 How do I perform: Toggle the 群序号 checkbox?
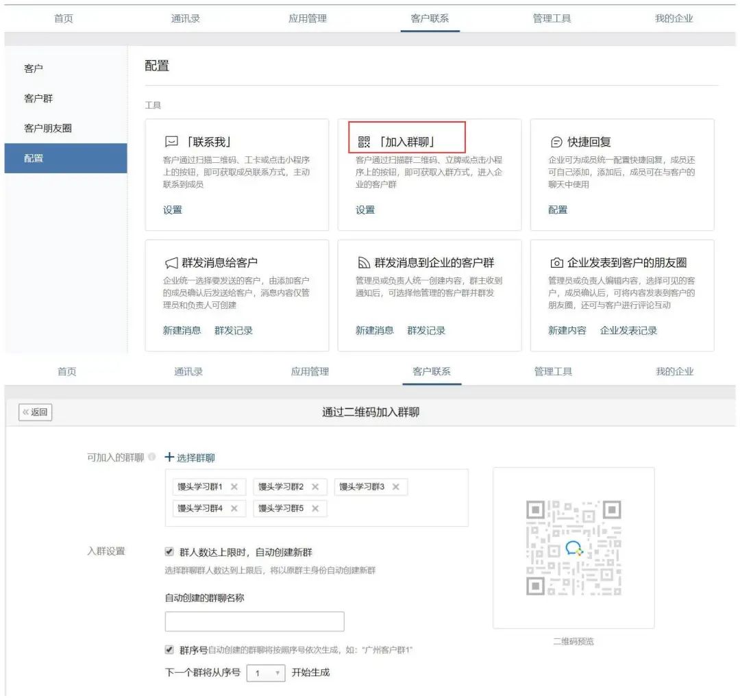click(x=169, y=649)
